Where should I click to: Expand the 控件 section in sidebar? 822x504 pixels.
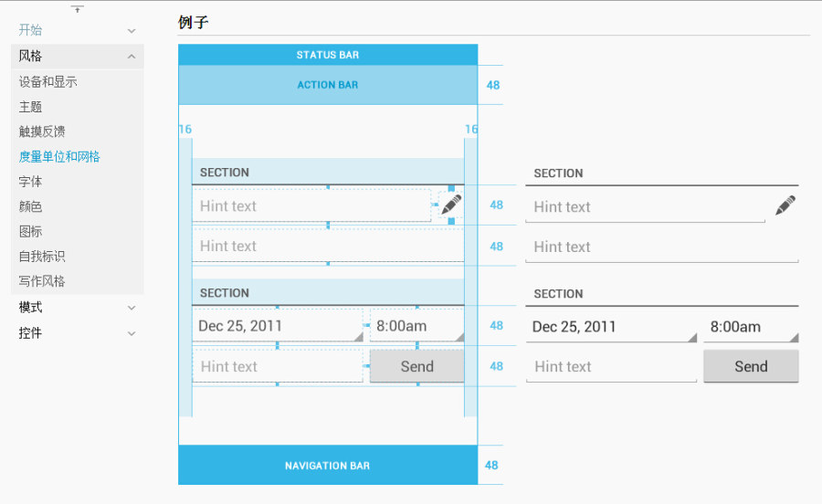(x=132, y=333)
